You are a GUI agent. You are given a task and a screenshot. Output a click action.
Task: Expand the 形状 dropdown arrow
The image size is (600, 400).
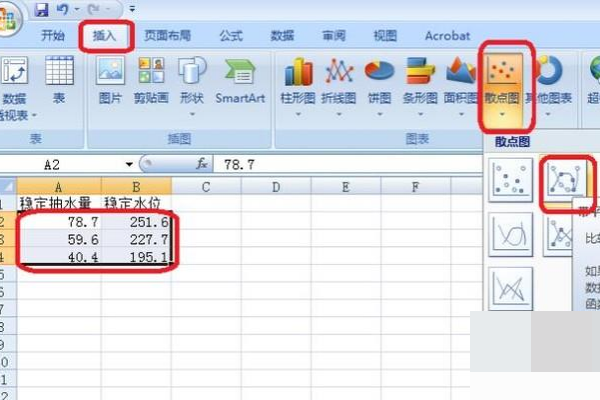(192, 114)
